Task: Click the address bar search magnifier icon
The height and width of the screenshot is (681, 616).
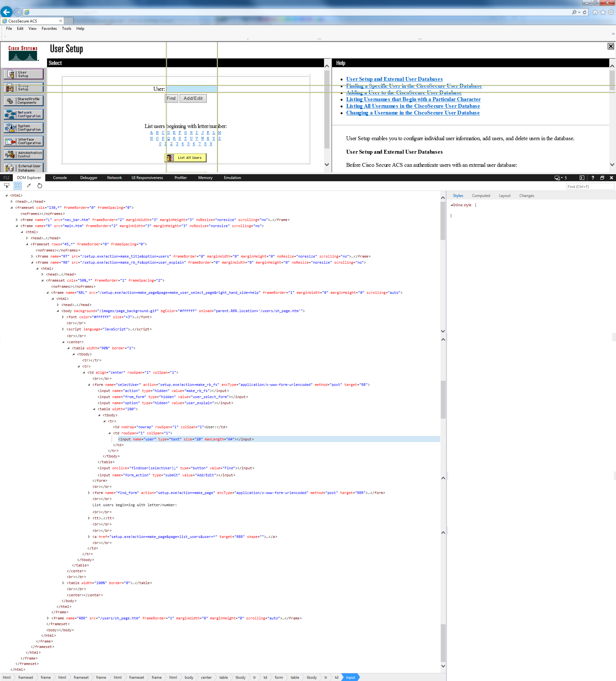Action: coord(574,12)
